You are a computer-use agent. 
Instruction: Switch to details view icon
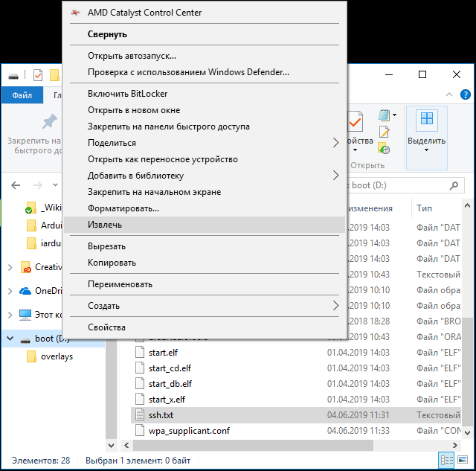[446, 460]
